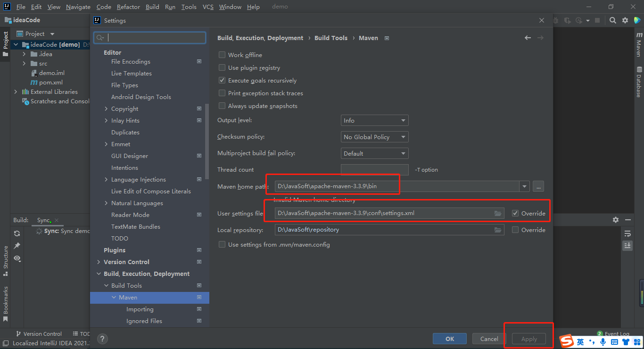Viewport: 644px width, 349px height.
Task: Open the Output level Info dropdown
Action: pos(374,120)
